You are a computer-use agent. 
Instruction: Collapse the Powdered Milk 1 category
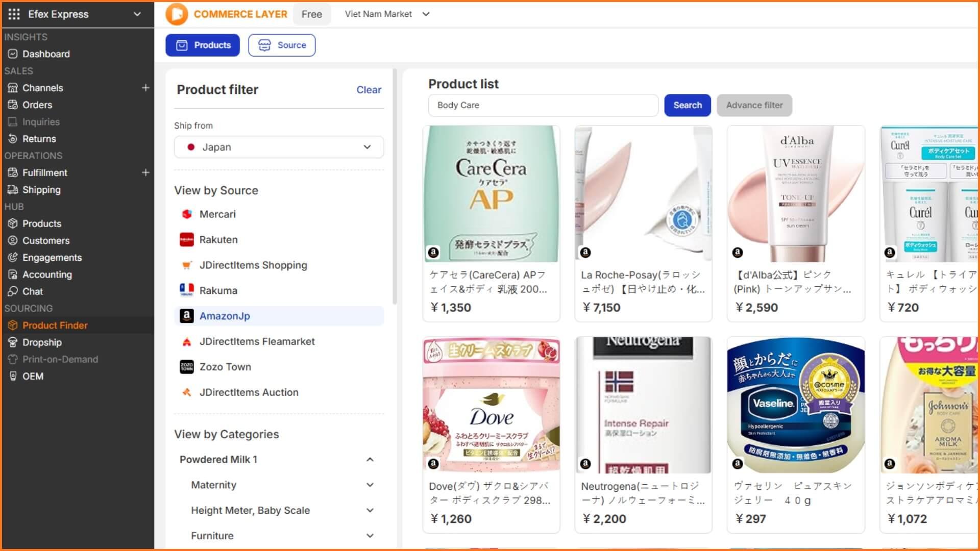[x=370, y=460]
